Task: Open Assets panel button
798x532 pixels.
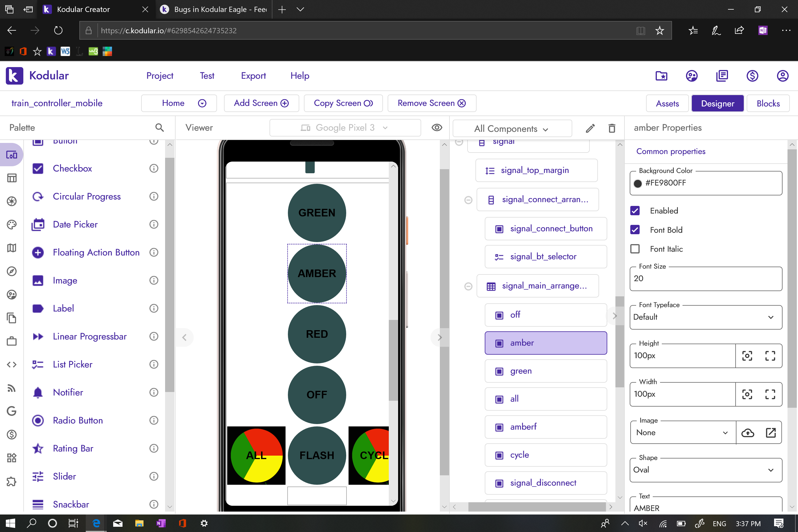Action: 667,104
